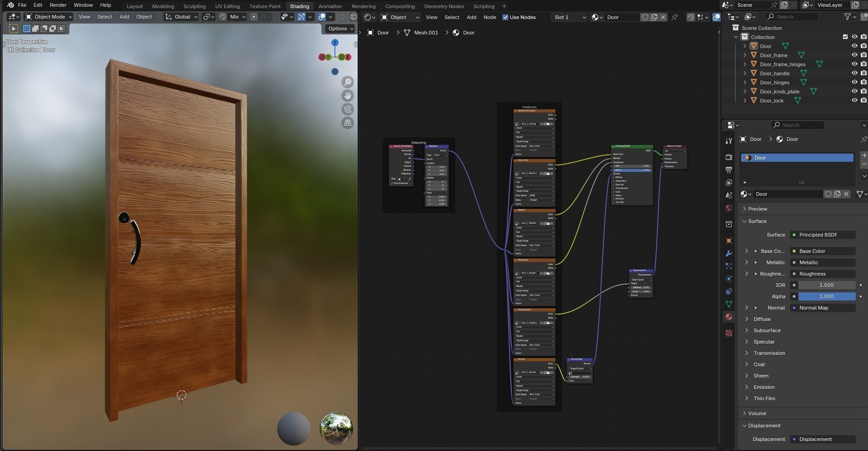Click the outliner Search field
The height and width of the screenshot is (451, 868).
click(x=791, y=17)
